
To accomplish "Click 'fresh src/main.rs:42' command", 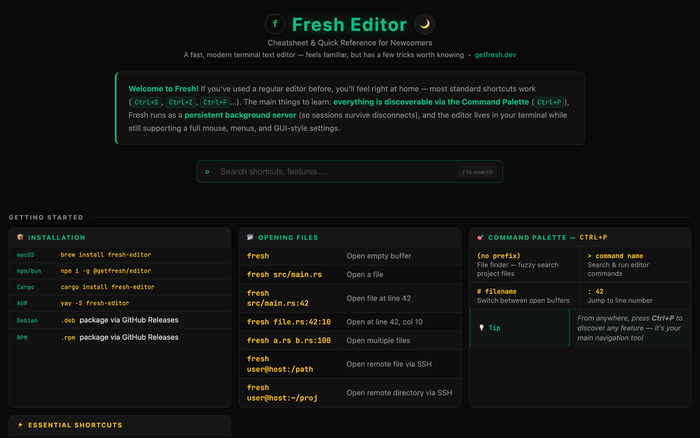I will 278,298.
